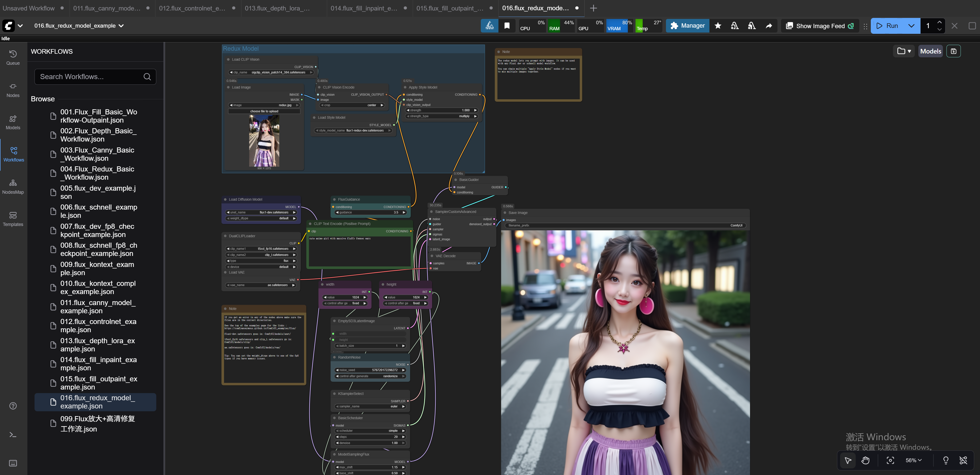The image size is (980, 475).
Task: Open the Queue sidebar panel
Action: point(13,58)
